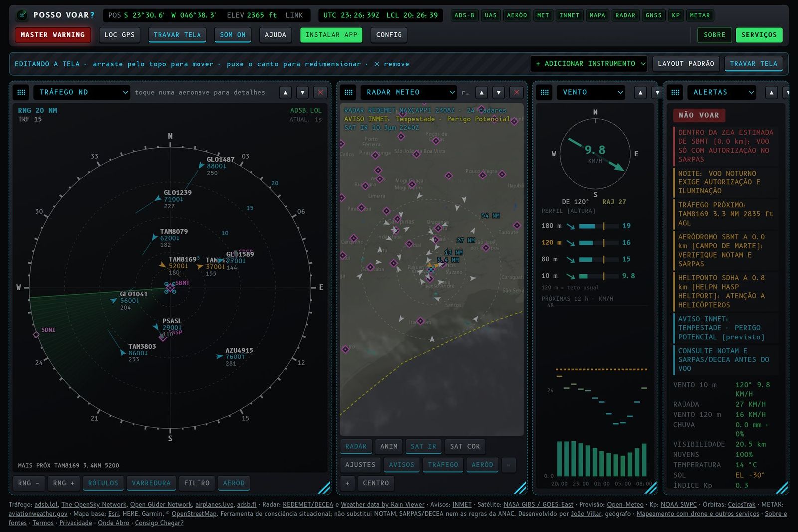The image size is (798, 532).
Task: Open the ADS-B status tab
Action: [x=464, y=15]
